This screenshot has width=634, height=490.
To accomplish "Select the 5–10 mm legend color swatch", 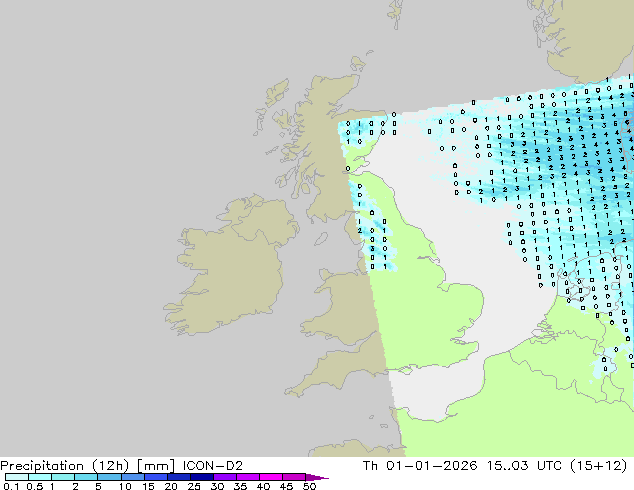I will pyautogui.click(x=109, y=477).
